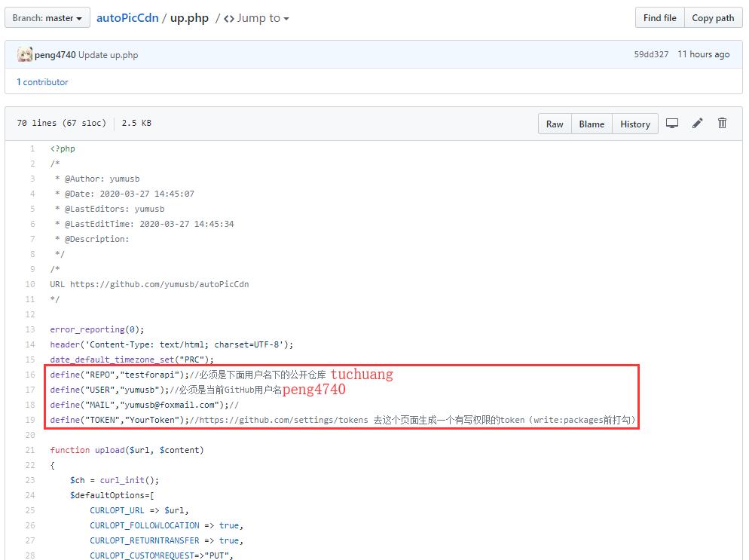Viewport: 749px width, 560px height.
Task: Click the 1 contributor link
Action: point(42,81)
